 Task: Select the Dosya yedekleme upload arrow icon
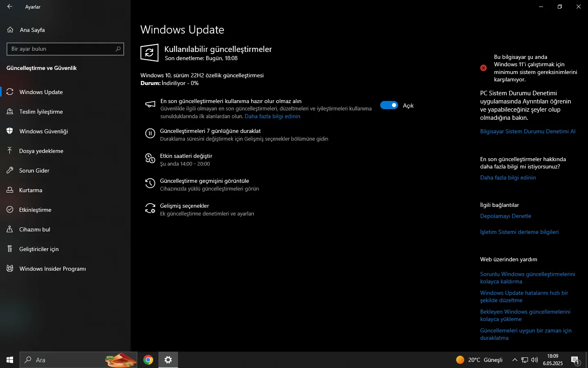coord(10,151)
